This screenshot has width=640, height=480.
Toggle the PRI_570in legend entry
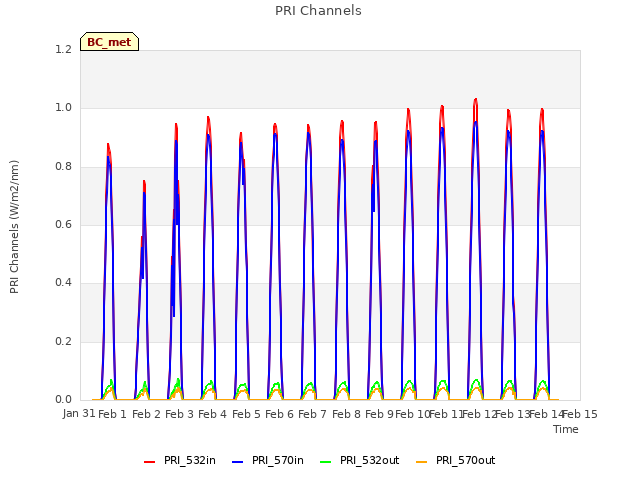[x=268, y=460]
